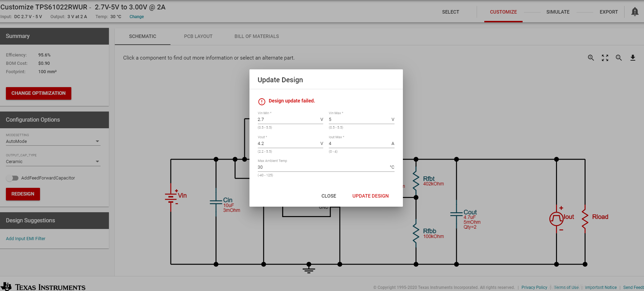Click the Design update failed warning icon
Screen dimensions: 644x291
click(262, 101)
